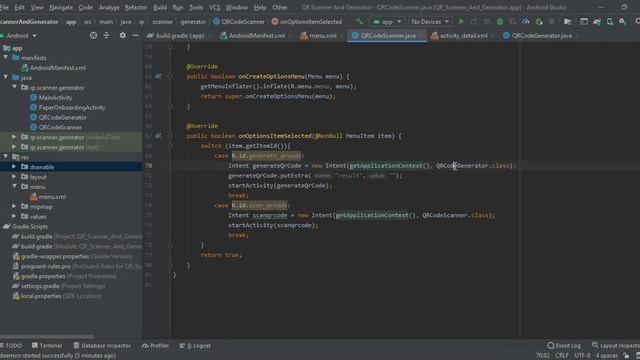
Task: Open the Event Log
Action: pos(564,346)
